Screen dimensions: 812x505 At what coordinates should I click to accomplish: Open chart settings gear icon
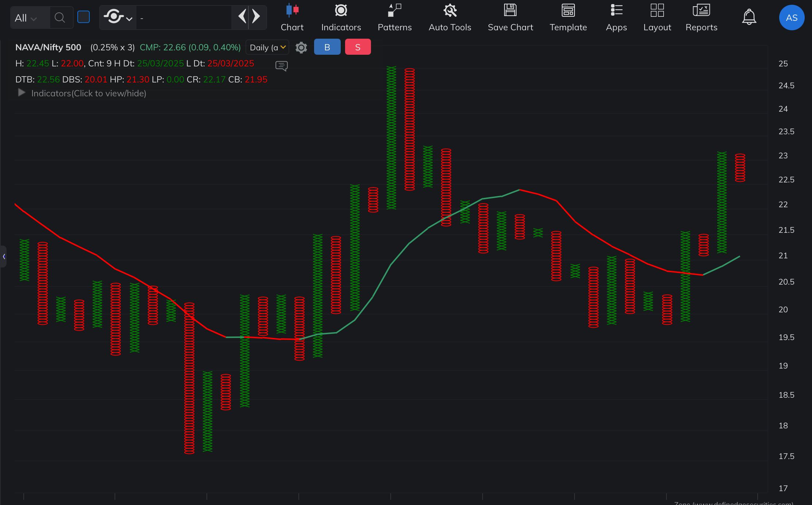coord(301,48)
